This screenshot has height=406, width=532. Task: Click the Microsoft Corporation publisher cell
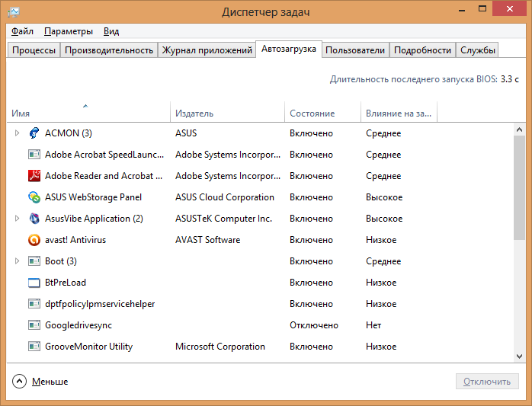pyautogui.click(x=220, y=347)
